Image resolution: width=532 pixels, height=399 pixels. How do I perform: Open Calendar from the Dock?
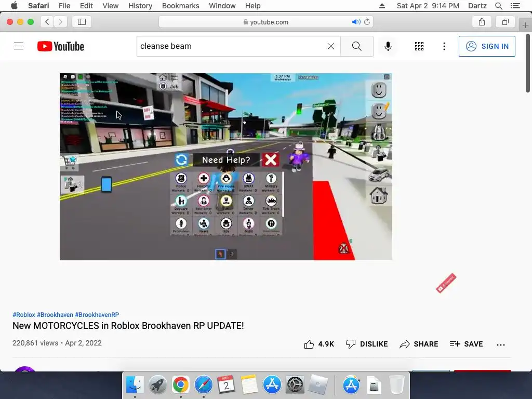227,385
